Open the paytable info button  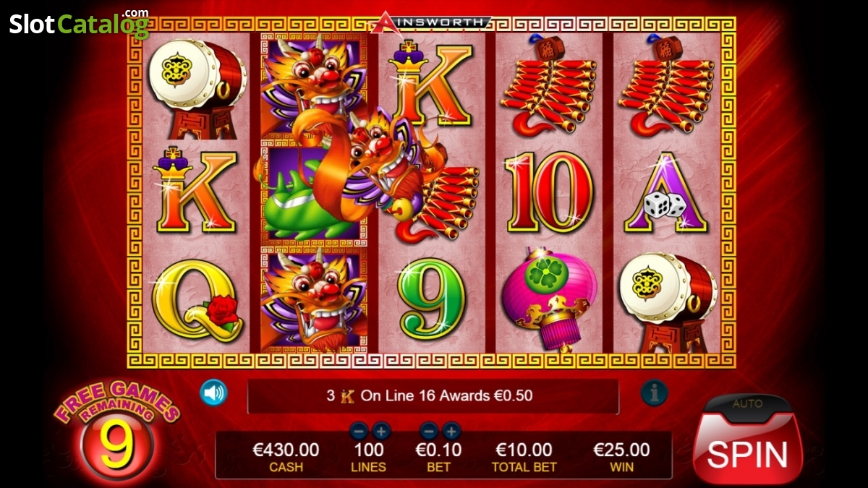click(x=654, y=393)
